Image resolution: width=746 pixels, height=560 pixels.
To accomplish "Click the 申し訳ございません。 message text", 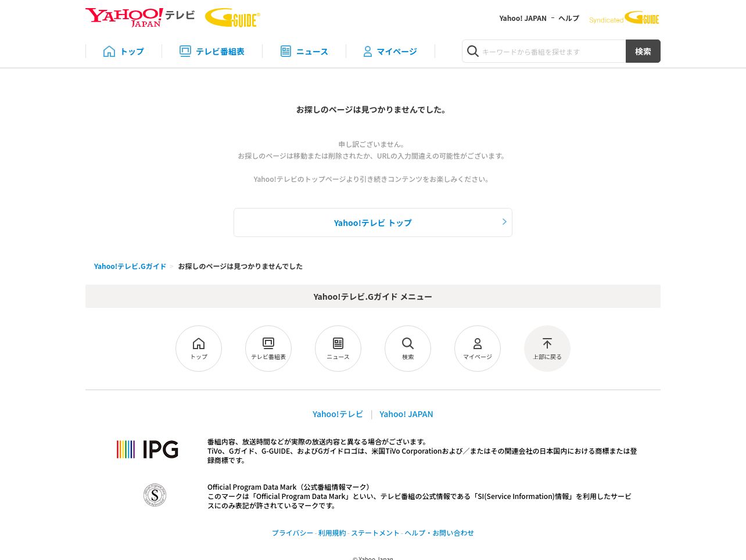I will [373, 144].
